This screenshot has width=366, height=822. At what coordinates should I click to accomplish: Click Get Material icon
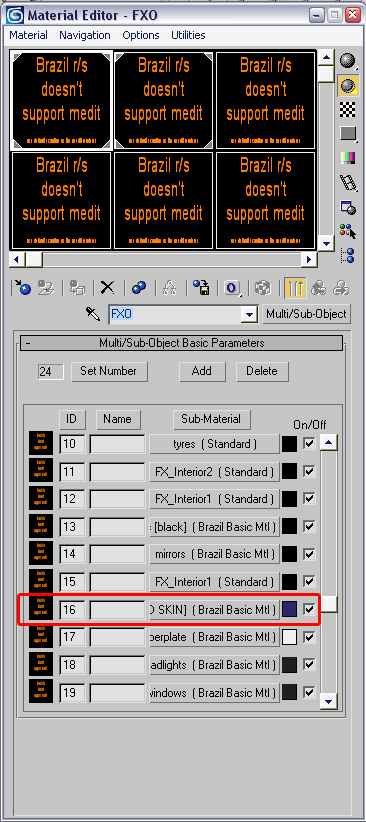coord(23,287)
